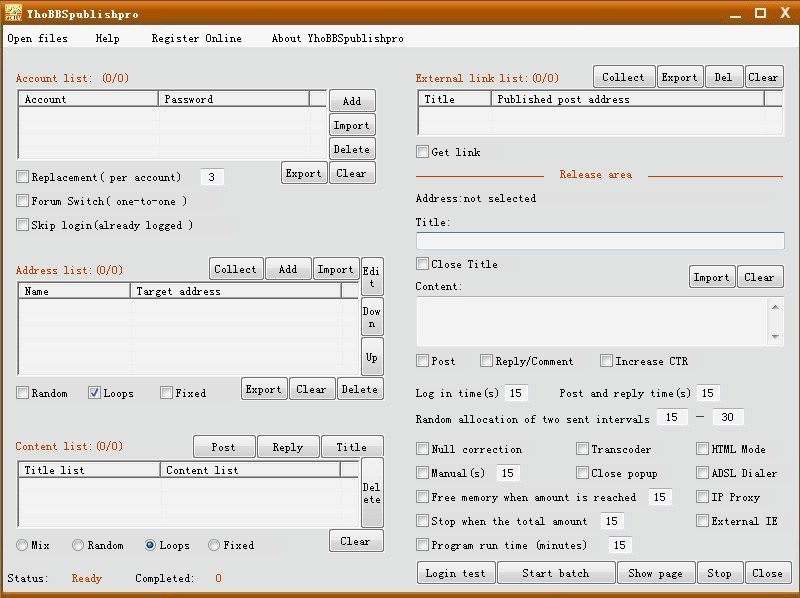Add a new account
Image resolution: width=800 pixels, height=598 pixels.
coord(351,100)
